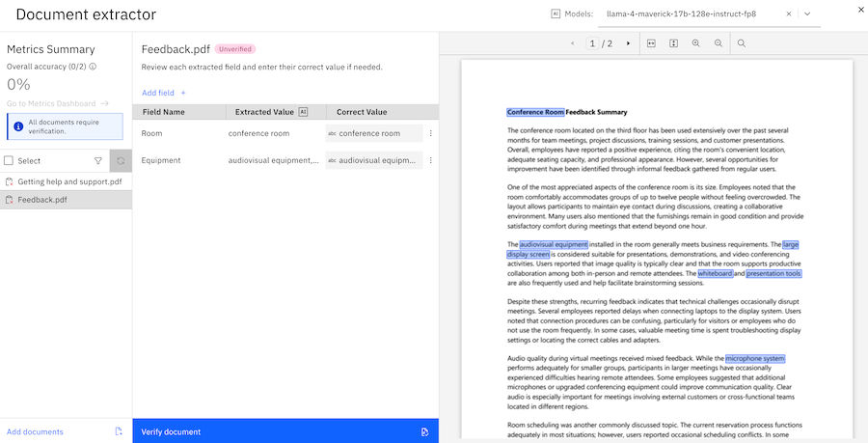Zoom out of the document preview
868x443 pixels.
click(718, 43)
